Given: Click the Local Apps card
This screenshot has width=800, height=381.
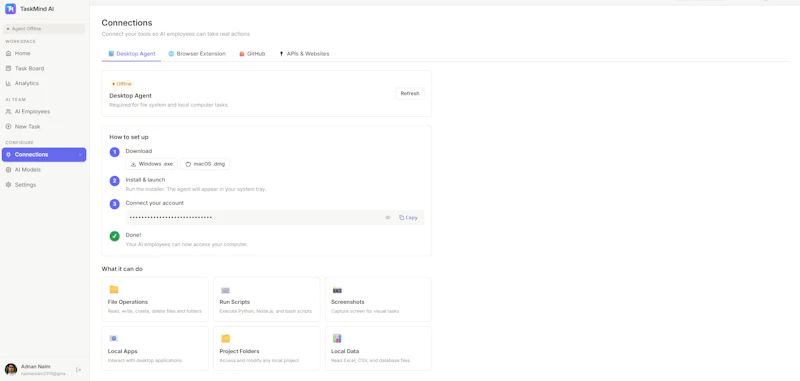Looking at the screenshot, I should coord(155,348).
